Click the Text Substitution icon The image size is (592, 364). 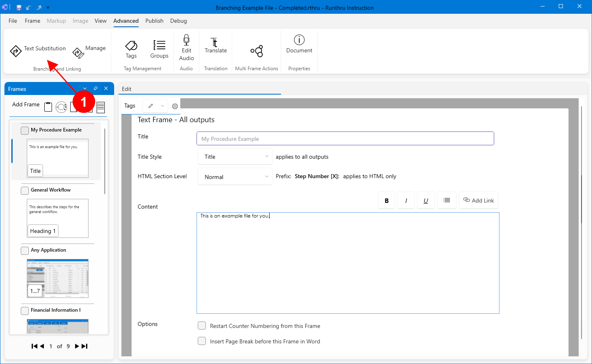tap(15, 51)
